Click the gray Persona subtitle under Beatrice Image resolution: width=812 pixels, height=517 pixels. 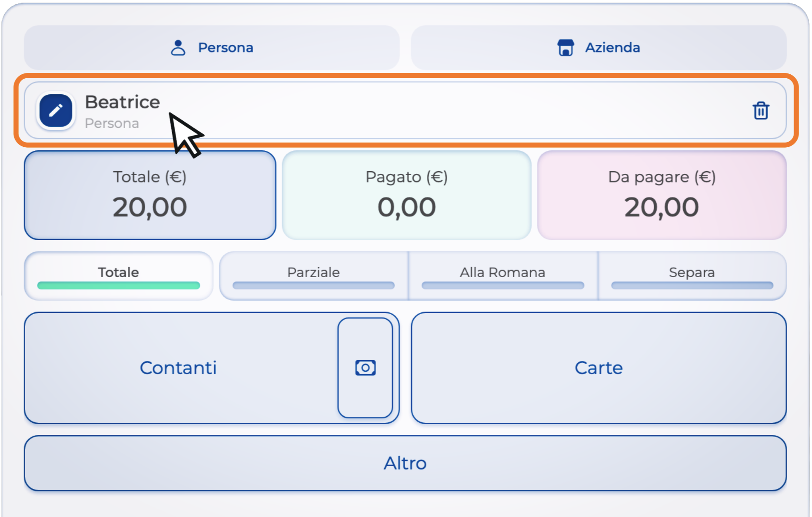click(x=112, y=123)
